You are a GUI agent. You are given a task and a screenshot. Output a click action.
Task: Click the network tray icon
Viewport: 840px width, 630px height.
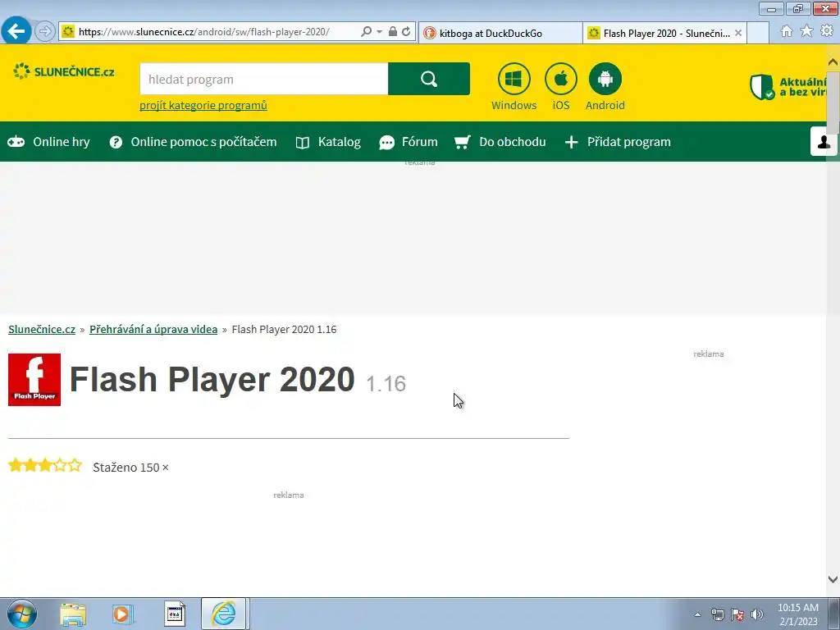click(x=717, y=614)
